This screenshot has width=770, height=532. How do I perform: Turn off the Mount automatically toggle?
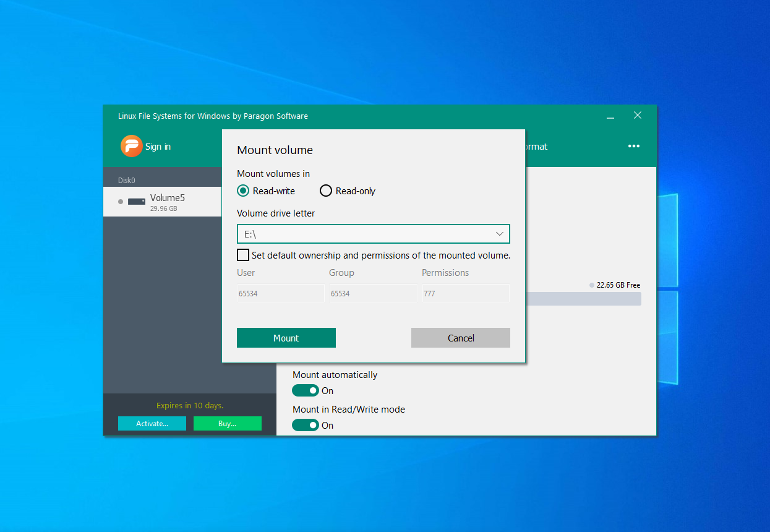pos(306,390)
